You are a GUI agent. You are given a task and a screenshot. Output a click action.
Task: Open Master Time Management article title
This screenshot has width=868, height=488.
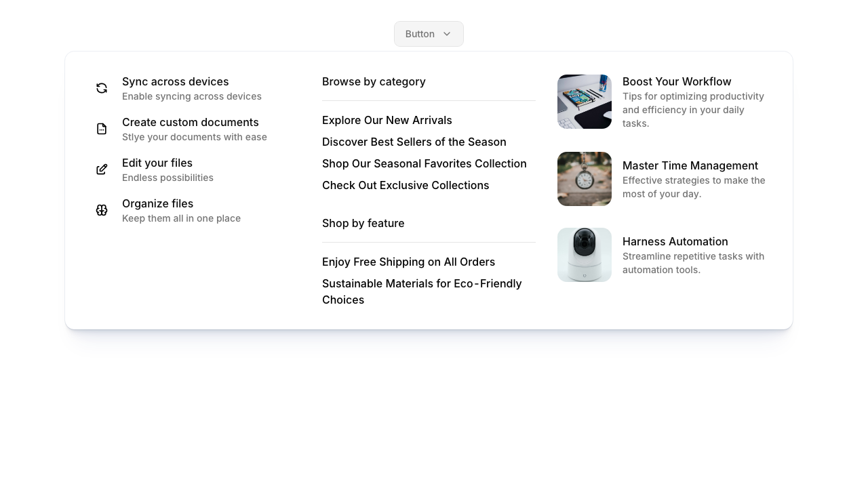[x=690, y=166]
